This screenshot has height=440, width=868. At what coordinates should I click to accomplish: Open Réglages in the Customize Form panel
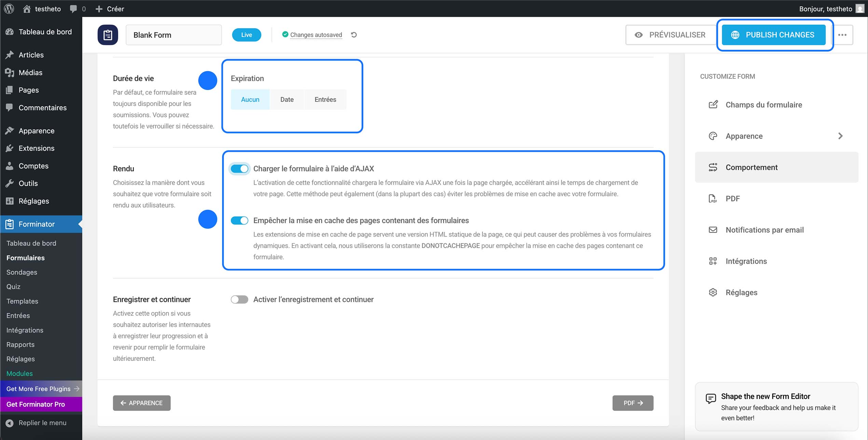point(741,292)
